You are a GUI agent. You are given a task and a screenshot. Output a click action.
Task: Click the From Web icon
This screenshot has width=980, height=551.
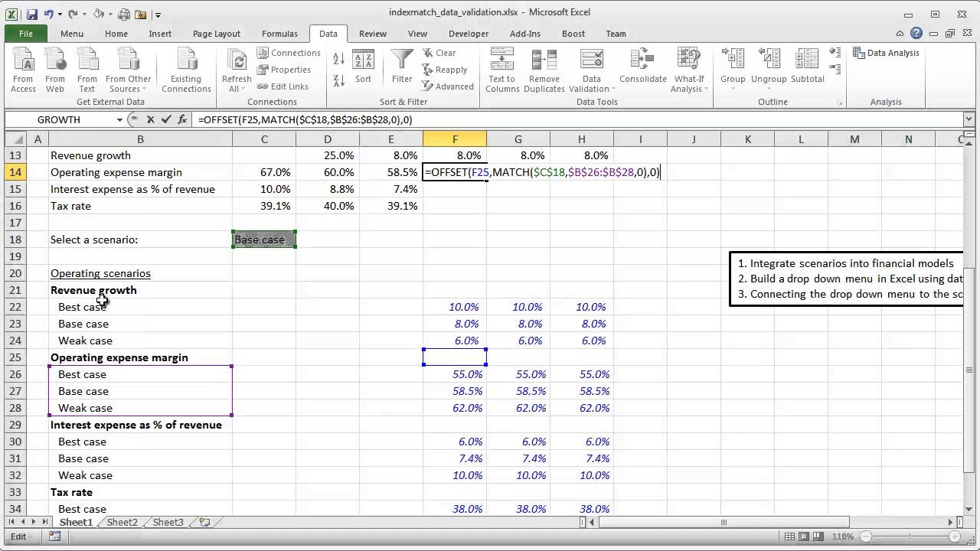[x=55, y=70]
